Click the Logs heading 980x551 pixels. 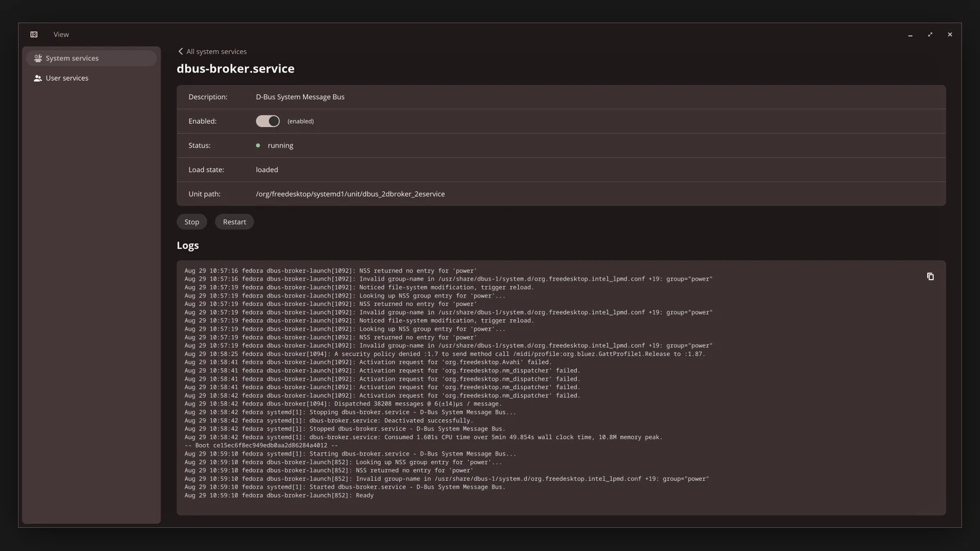coord(188,246)
